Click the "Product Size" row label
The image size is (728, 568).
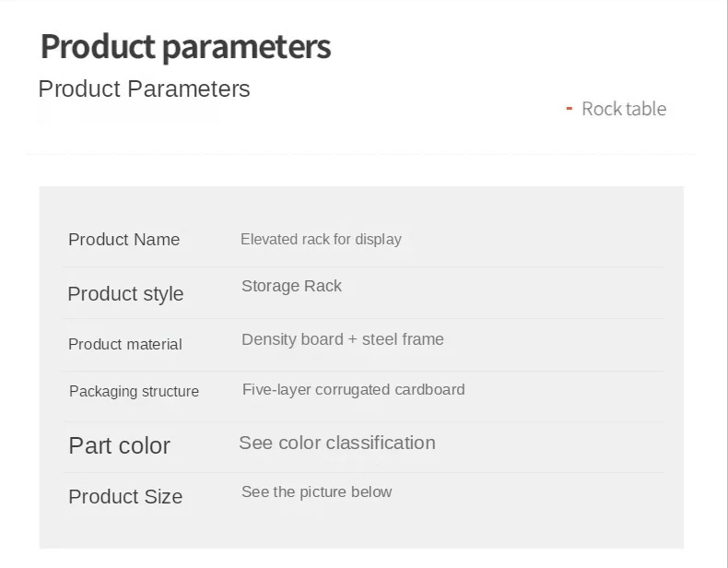pyautogui.click(x=125, y=496)
